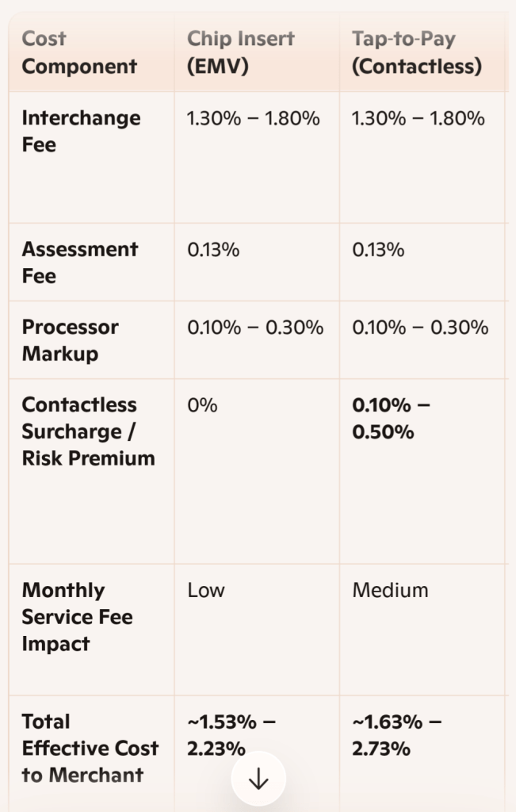The height and width of the screenshot is (812, 516).
Task: Select the Low monthly fee cell
Action: [206, 591]
